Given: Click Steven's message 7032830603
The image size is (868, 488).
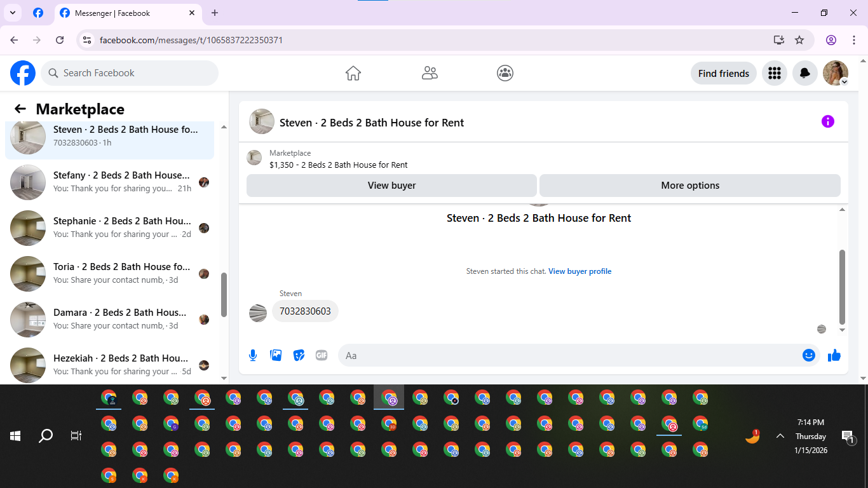Looking at the screenshot, I should pyautogui.click(x=305, y=311).
